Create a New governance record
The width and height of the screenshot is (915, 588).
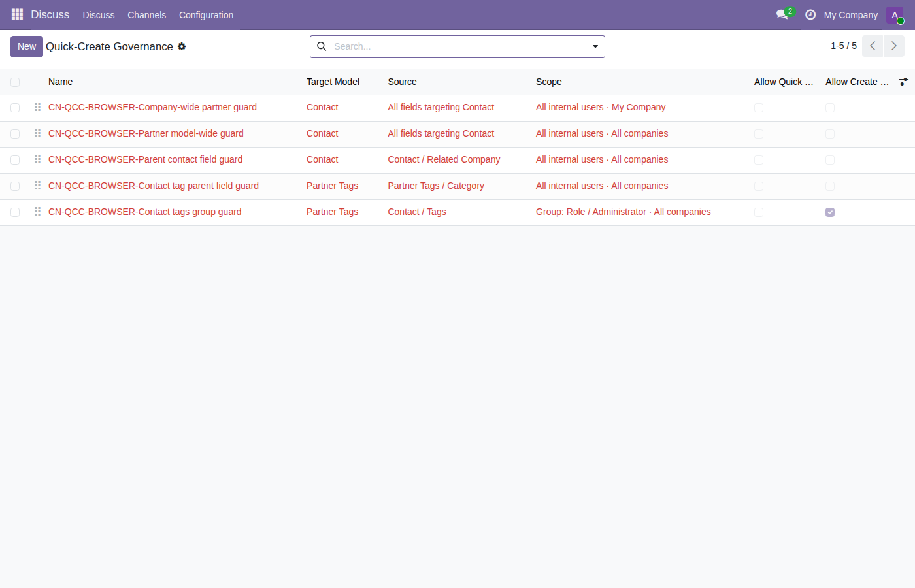(x=27, y=46)
